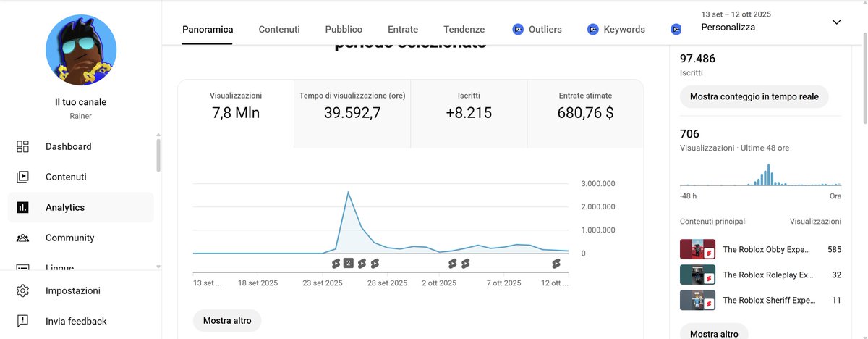
Task: Click the '3.000.000' axis value
Action: 597,184
